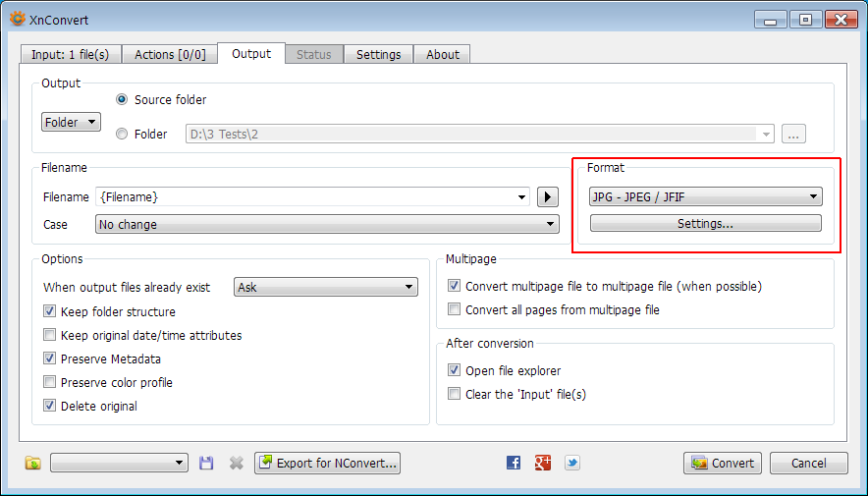Open the load preset folder icon

pyautogui.click(x=33, y=463)
